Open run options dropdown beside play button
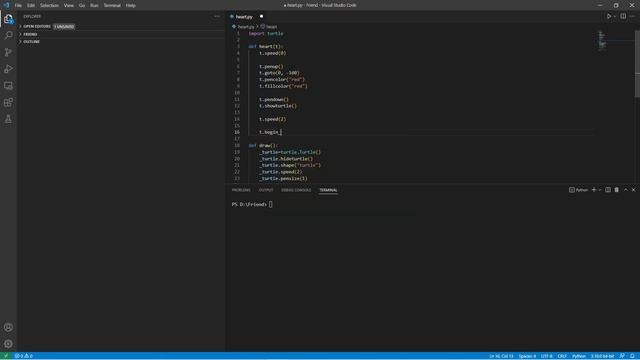The image size is (640, 360). coord(615,17)
